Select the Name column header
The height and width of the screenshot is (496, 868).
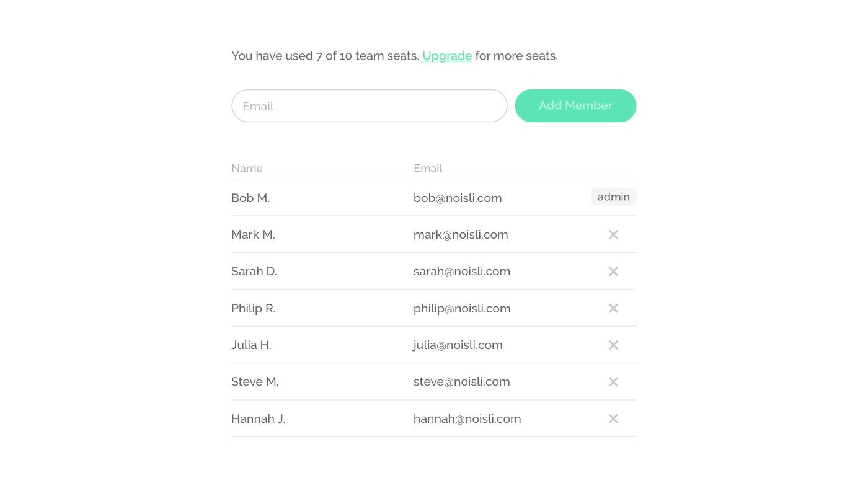pos(247,168)
